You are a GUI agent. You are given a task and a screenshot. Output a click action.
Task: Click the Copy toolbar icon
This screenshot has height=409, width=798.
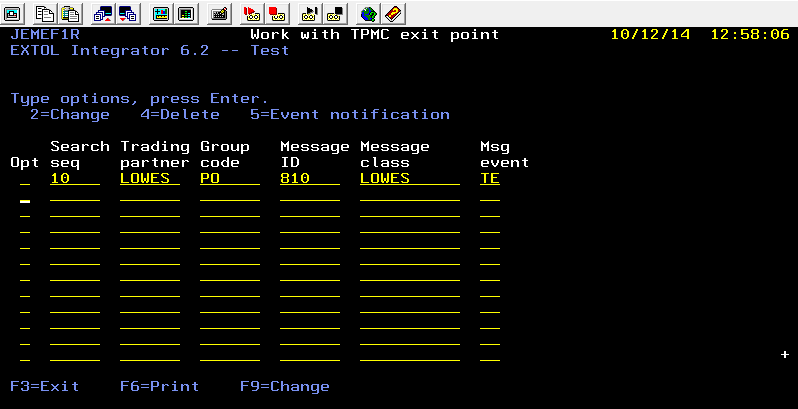[46, 14]
